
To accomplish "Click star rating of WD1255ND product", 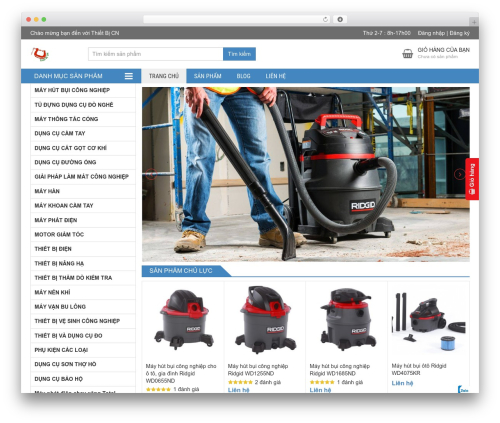I will pos(240,382).
